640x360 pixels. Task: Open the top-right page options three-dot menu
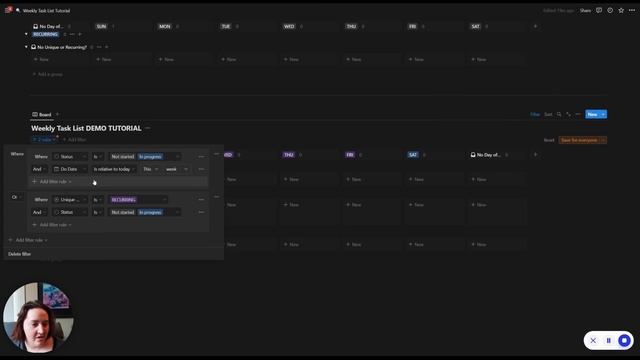(632, 10)
